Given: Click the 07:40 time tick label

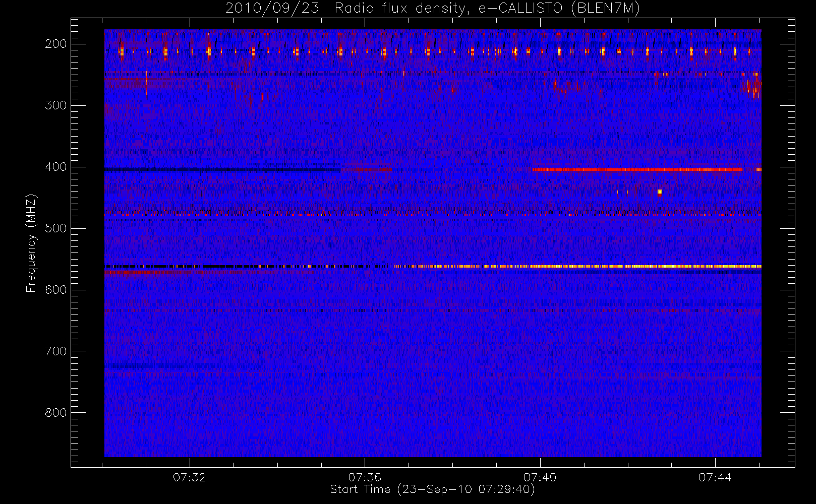Looking at the screenshot, I should pos(540,477).
